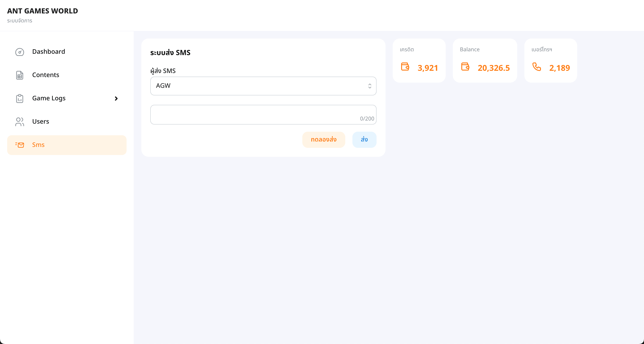Click the phone icon in เบอร์โทรฯ card
The width and height of the screenshot is (644, 344).
pos(536,67)
